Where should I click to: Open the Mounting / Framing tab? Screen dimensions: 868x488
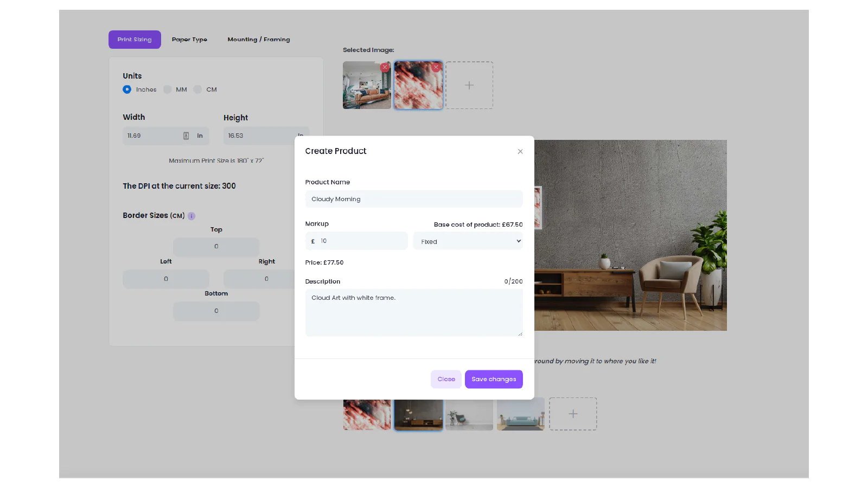click(258, 40)
